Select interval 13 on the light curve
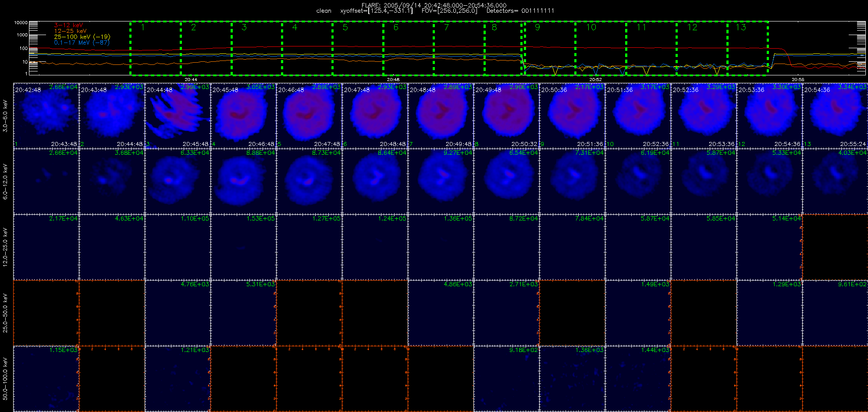 747,48
